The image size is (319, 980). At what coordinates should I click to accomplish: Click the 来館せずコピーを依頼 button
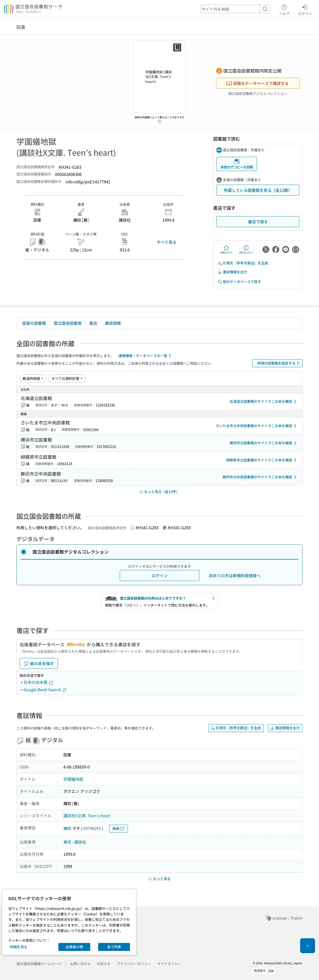pos(237,164)
